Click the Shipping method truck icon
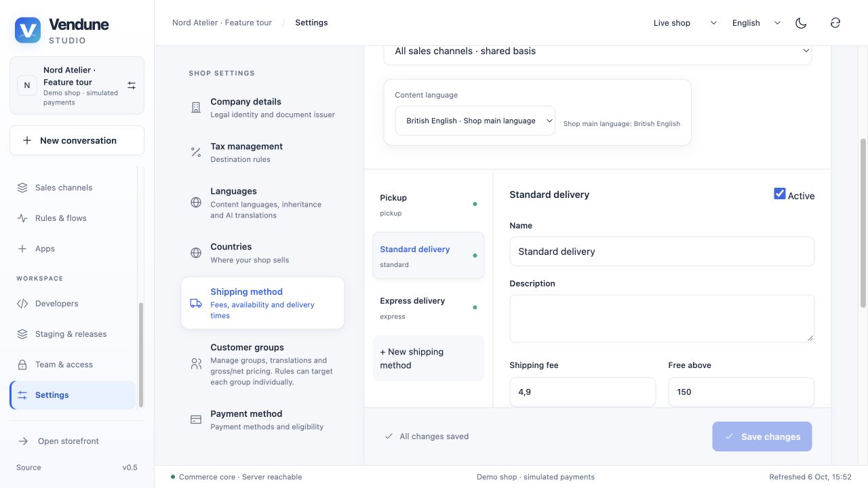This screenshot has height=488, width=868. point(196,303)
